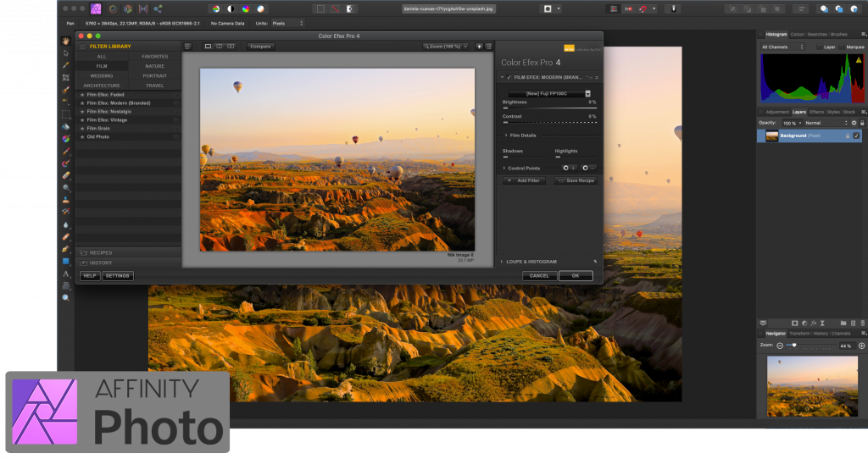Switch to the Effects panel tab
Image resolution: width=868 pixels, height=459 pixels.
pos(816,112)
